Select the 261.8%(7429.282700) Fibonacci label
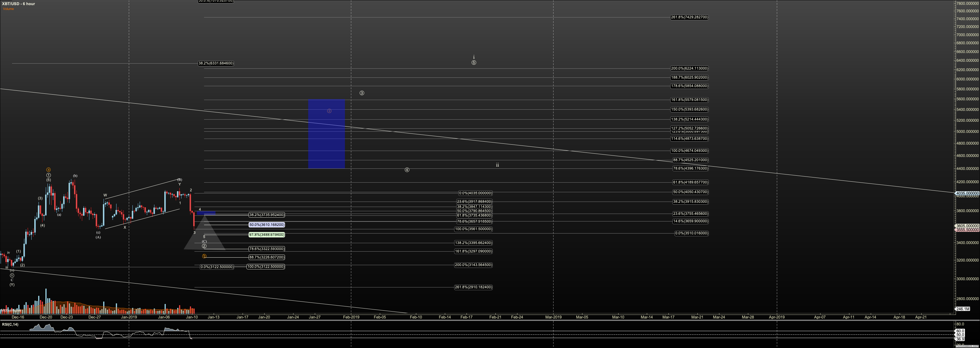 point(689,17)
